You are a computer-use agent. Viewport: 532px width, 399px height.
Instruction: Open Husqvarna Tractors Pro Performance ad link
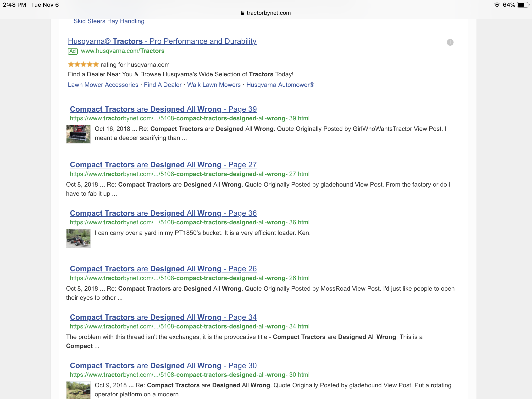162,41
